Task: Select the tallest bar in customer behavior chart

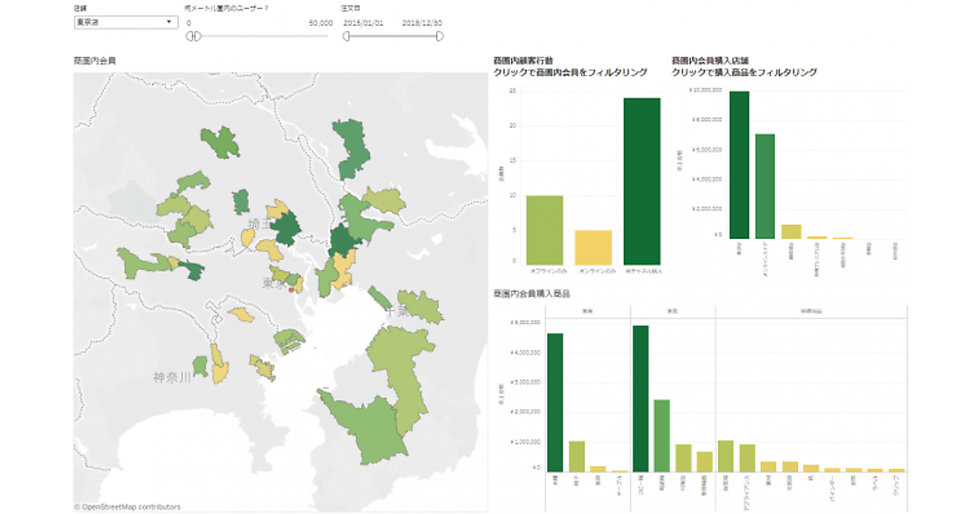Action: click(x=642, y=179)
